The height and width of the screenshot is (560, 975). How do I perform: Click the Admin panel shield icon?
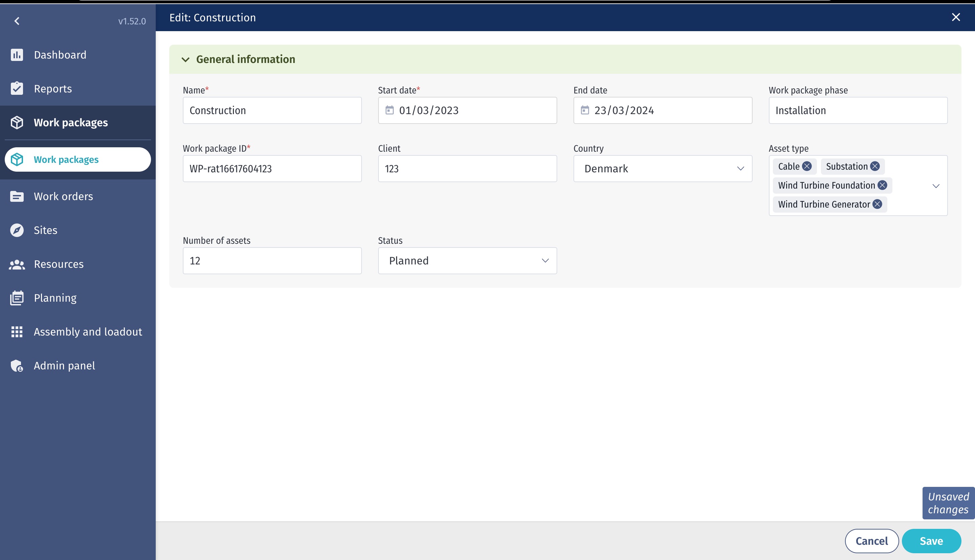point(17,365)
